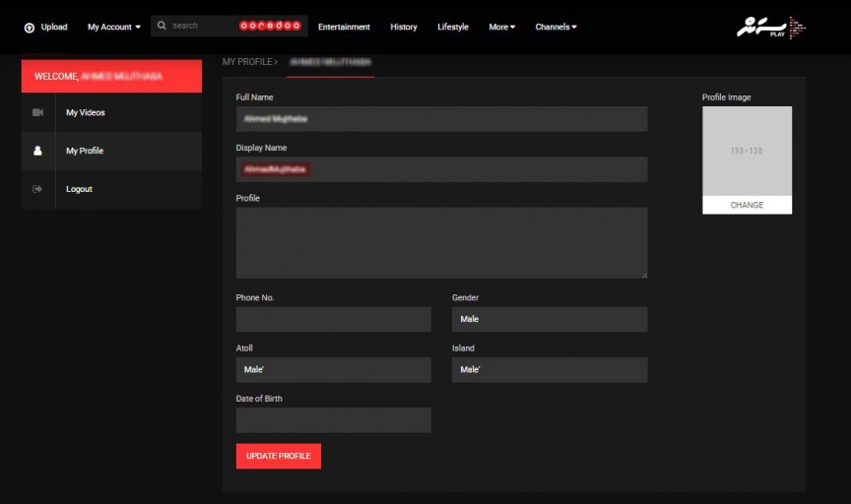The height and width of the screenshot is (504, 851).
Task: Open the Atoll selection box
Action: tap(333, 370)
